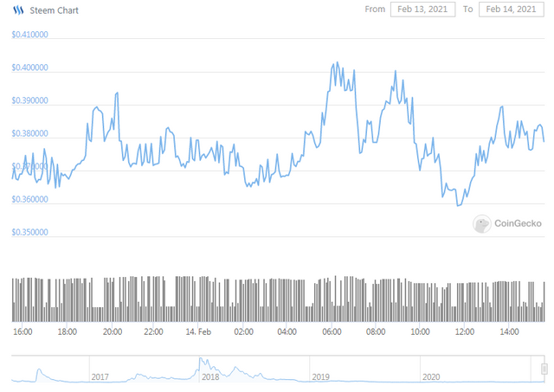
Task: Click the $0.400000 price axis label
Action: pos(29,67)
